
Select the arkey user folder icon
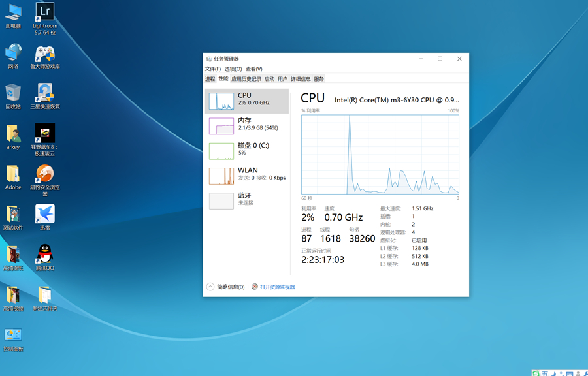(13, 137)
